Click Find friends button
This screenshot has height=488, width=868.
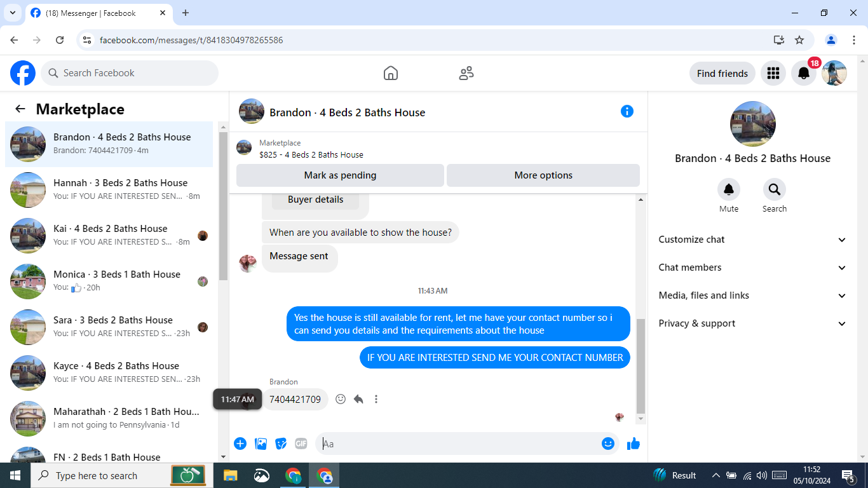722,73
